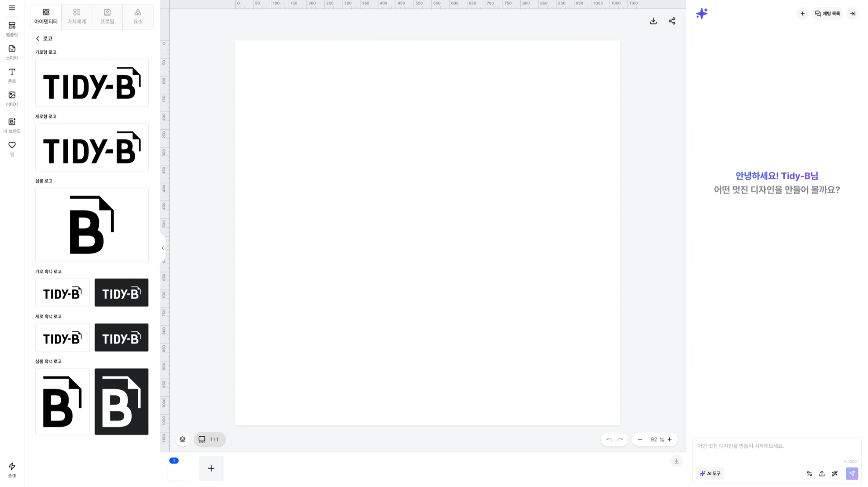The width and height of the screenshot is (868, 487).
Task: Redo the last action
Action: pos(620,439)
